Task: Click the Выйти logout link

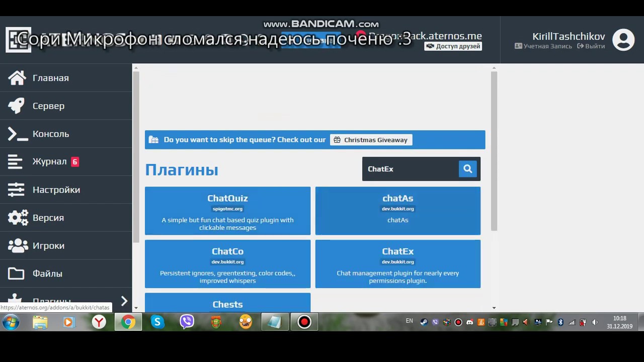Action: coord(591,46)
